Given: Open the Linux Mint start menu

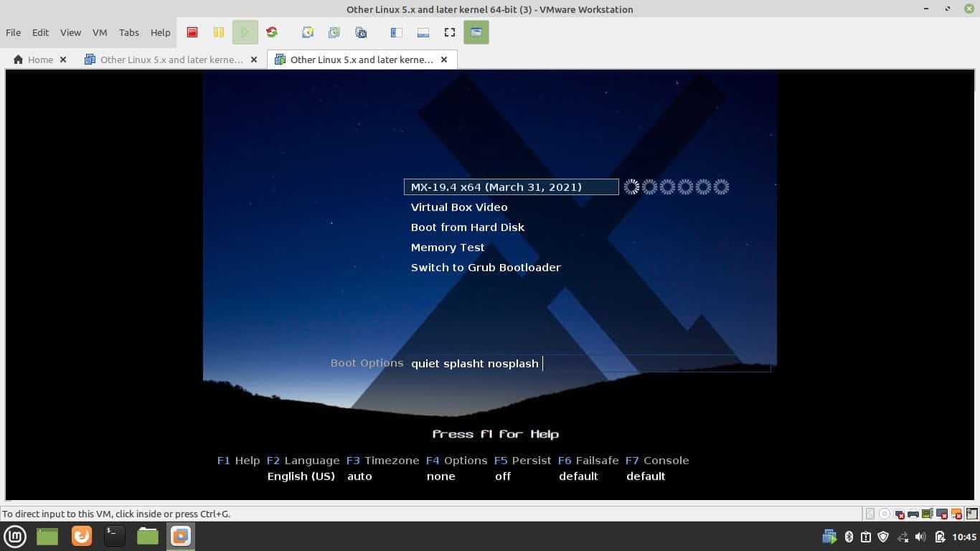Looking at the screenshot, I should (16, 536).
